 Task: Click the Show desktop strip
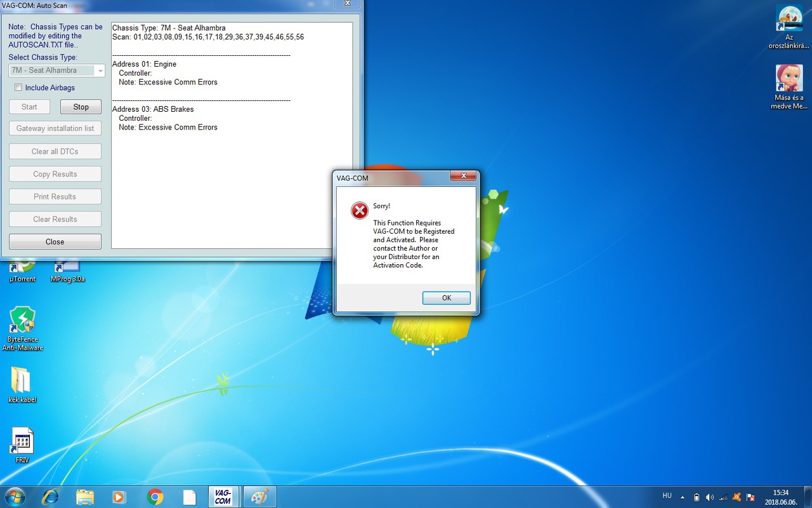pyautogui.click(x=808, y=497)
